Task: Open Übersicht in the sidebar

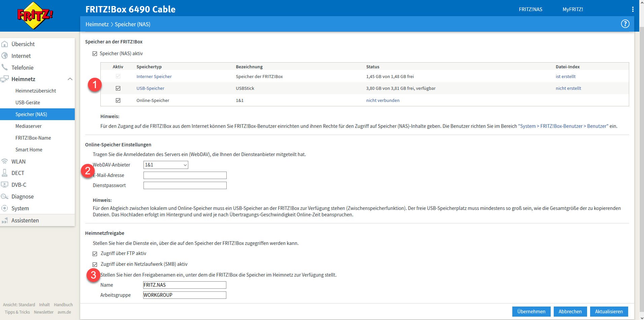Action: click(x=23, y=44)
